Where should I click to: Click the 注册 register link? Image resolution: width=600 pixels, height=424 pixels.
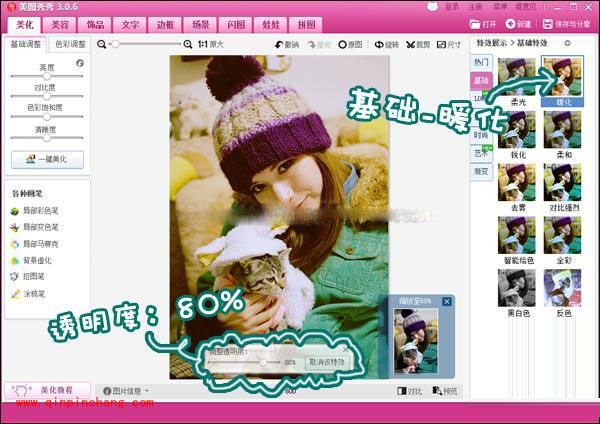(475, 7)
